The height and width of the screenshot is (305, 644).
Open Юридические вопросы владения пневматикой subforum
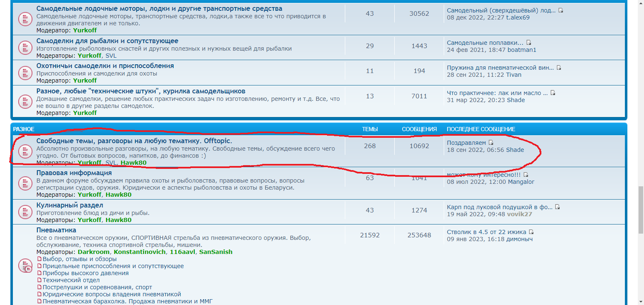[112, 294]
